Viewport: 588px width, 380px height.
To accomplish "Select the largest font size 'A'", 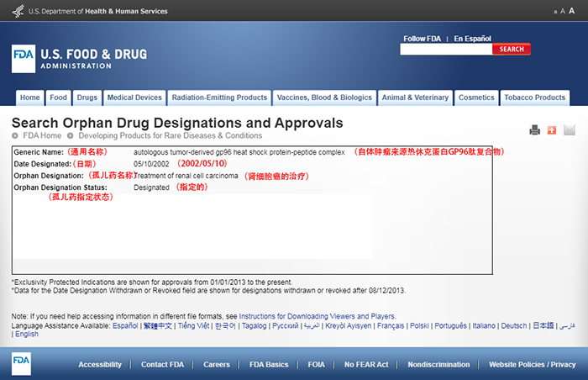I will 573,11.
